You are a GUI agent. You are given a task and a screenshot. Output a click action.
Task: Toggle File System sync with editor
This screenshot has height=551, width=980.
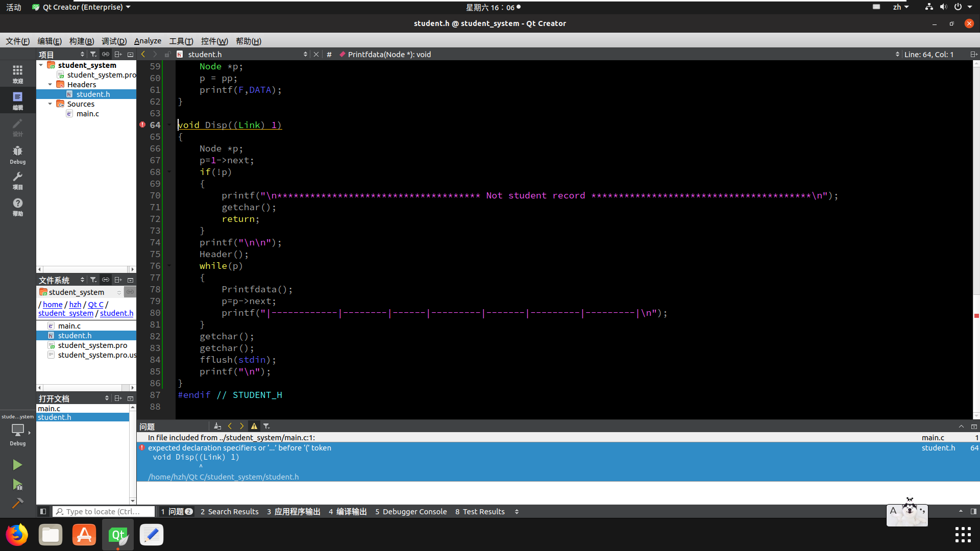106,280
